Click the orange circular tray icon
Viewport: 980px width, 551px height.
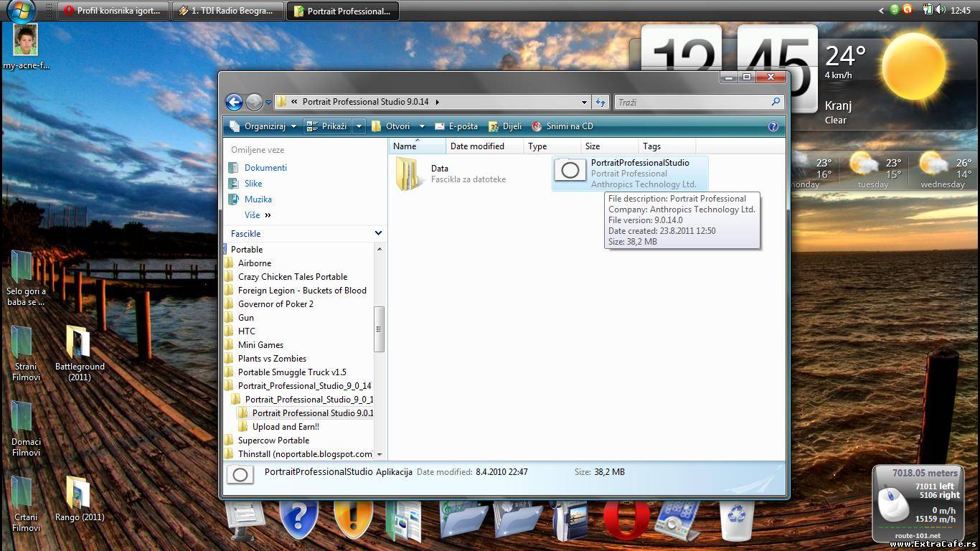[x=908, y=9]
